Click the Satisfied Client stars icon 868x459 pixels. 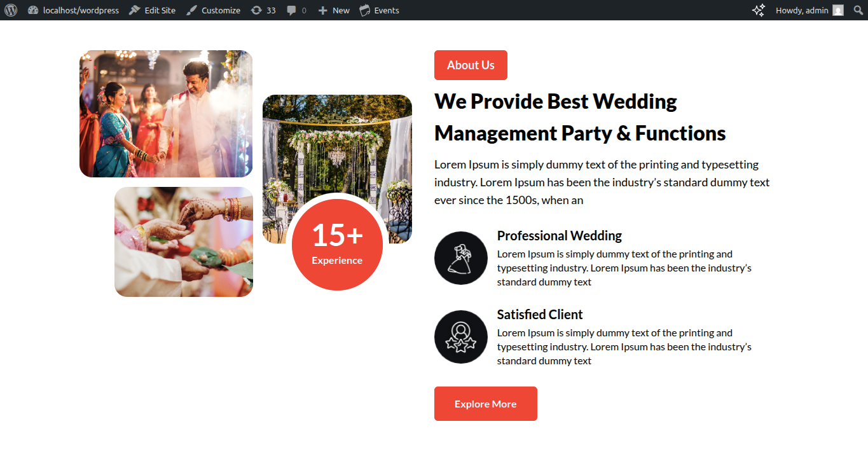(461, 337)
